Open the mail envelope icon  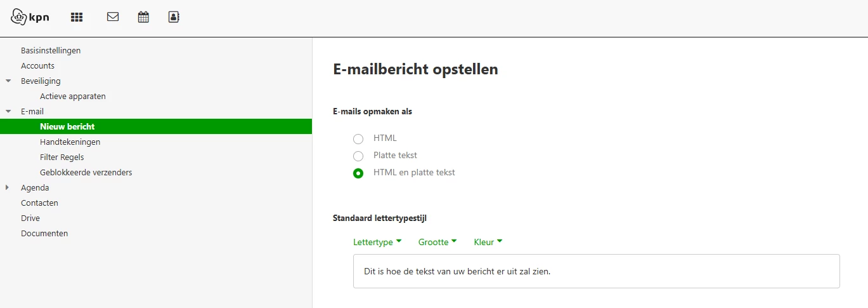[113, 17]
